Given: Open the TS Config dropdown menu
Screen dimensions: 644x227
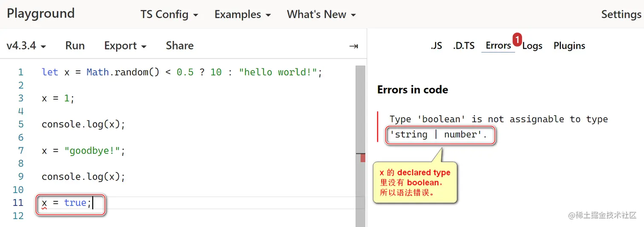Looking at the screenshot, I should coord(169,15).
